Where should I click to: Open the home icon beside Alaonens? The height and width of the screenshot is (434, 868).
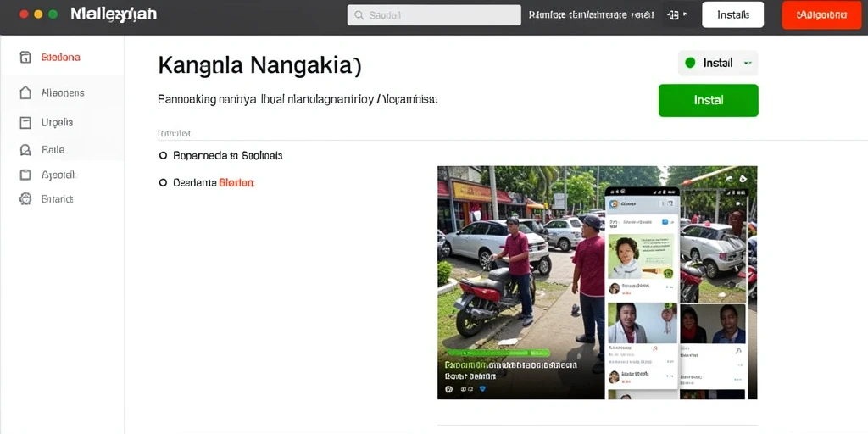point(25,92)
